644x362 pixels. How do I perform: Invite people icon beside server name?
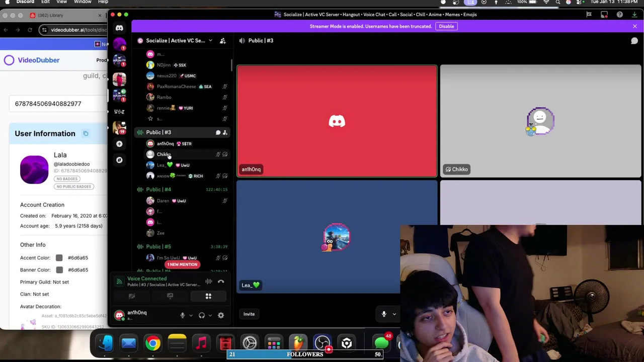coord(223,41)
